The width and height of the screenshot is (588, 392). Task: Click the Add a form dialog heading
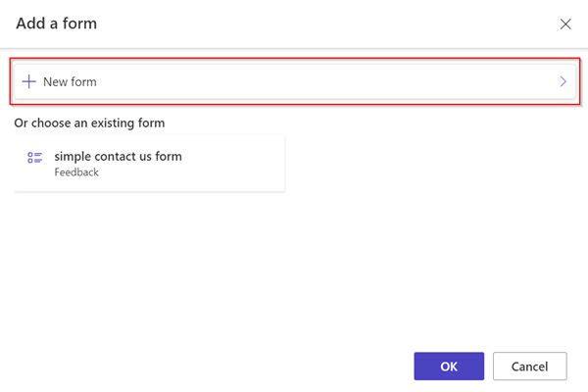pos(56,24)
